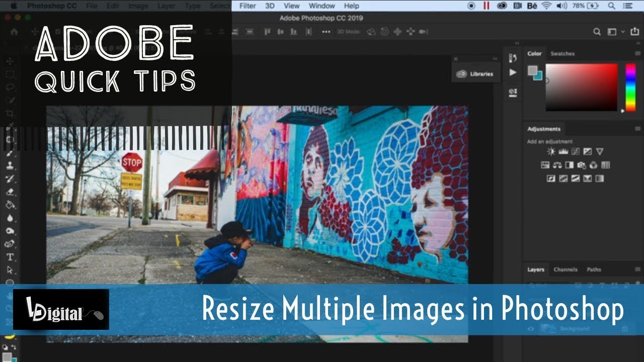Select the Eraser tool

10,192
